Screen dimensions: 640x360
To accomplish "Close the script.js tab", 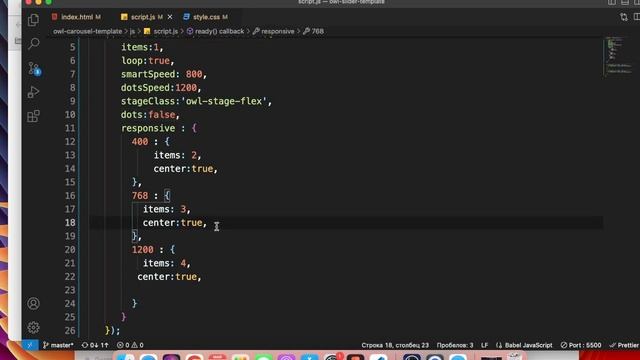I will coord(170,17).
